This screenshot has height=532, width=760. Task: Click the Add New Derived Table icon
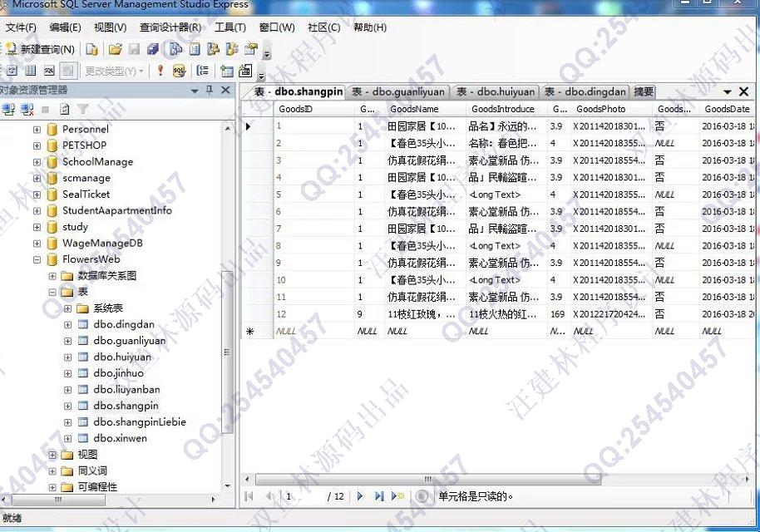(245, 71)
